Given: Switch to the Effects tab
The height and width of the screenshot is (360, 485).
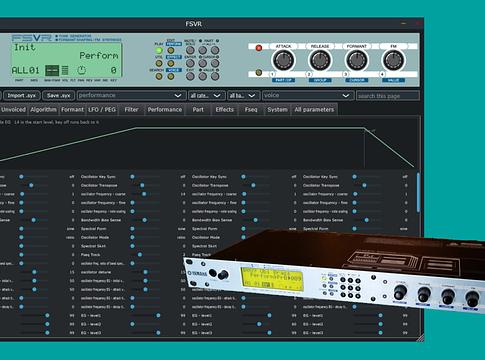Looking at the screenshot, I should coord(224,110).
